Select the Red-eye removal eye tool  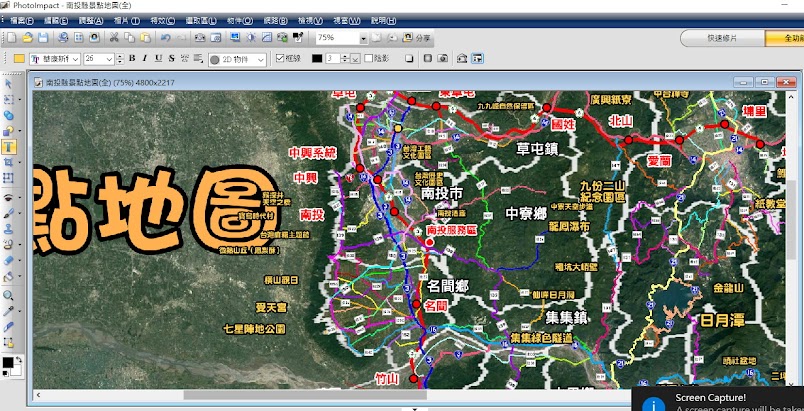click(x=8, y=198)
